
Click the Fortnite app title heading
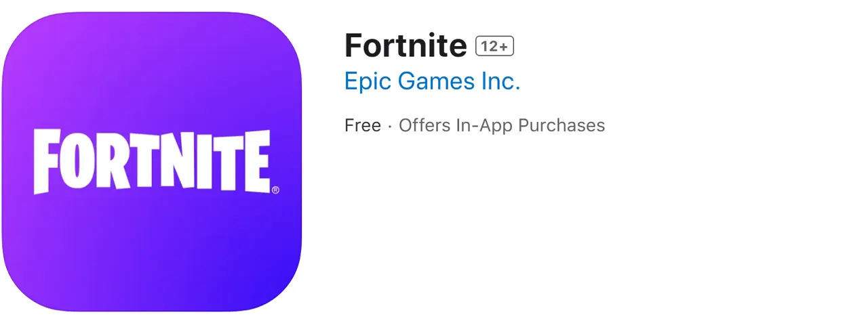[406, 45]
